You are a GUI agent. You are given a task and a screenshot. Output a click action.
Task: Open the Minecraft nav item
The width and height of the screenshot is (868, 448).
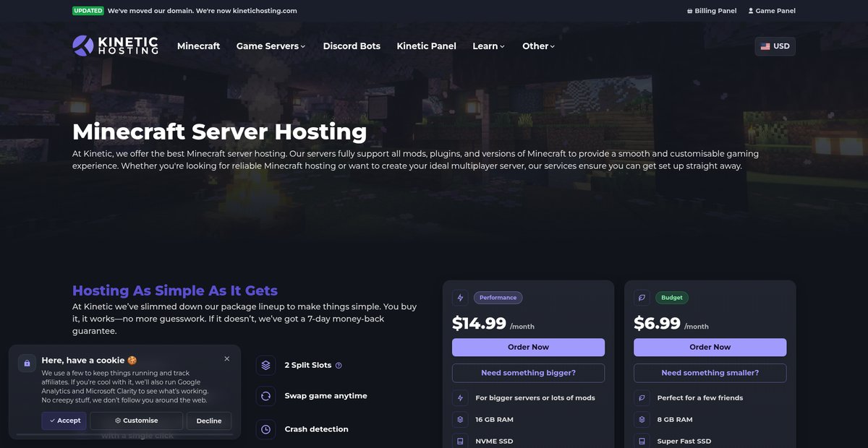(198, 46)
